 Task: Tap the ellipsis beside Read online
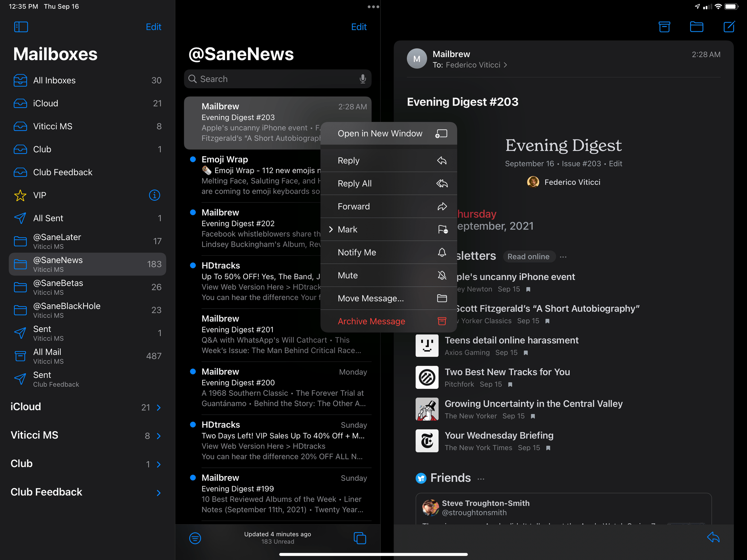tap(563, 257)
